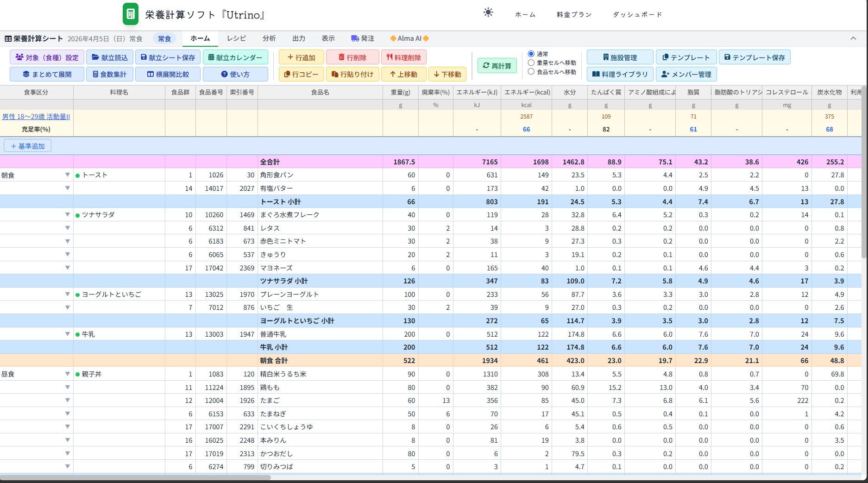Open the 昼食 meal type dropdown
The height and width of the screenshot is (483, 868).
68,374
